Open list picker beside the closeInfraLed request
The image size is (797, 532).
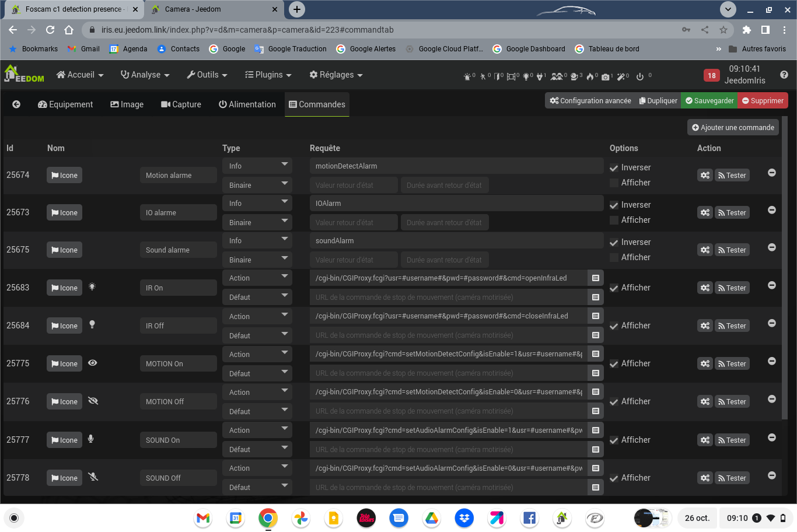(596, 316)
